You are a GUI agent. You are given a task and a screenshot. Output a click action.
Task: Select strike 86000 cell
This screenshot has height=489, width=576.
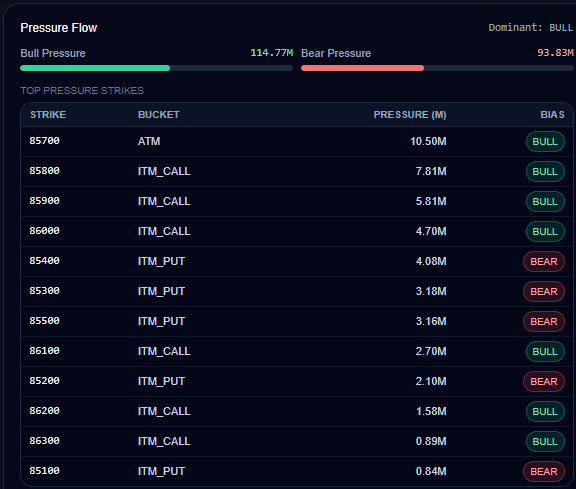pos(44,231)
